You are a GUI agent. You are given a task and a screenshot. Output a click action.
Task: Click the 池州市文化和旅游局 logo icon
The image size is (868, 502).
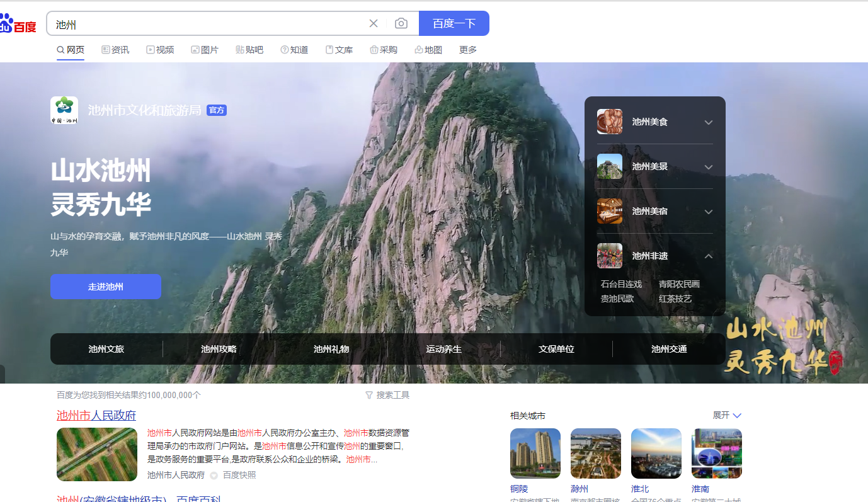[x=64, y=110]
